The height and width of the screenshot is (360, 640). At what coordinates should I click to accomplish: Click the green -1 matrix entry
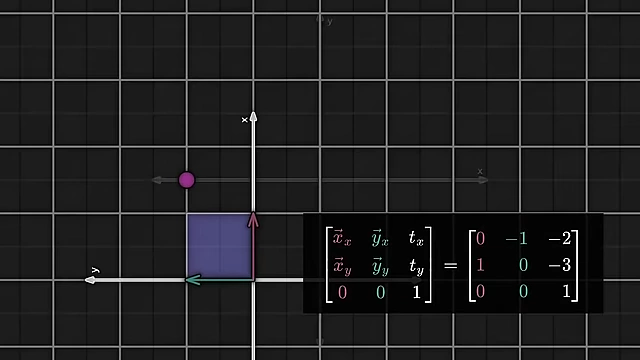pos(516,238)
